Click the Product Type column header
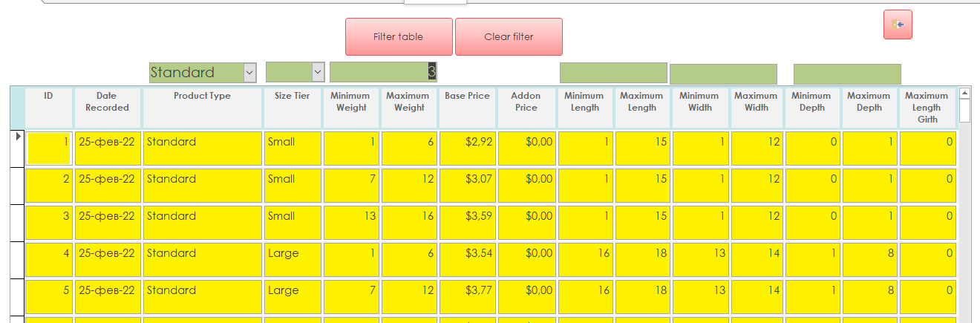This screenshot has width=980, height=323. click(202, 108)
